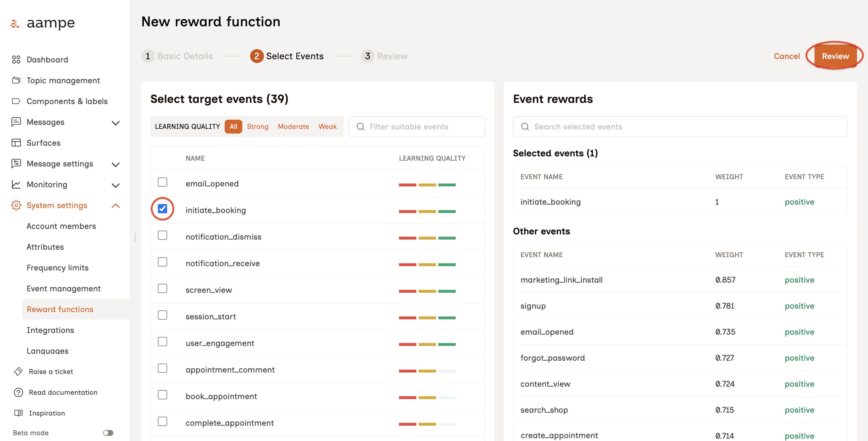Check the book_appointment checkbox
868x441 pixels.
pos(162,395)
